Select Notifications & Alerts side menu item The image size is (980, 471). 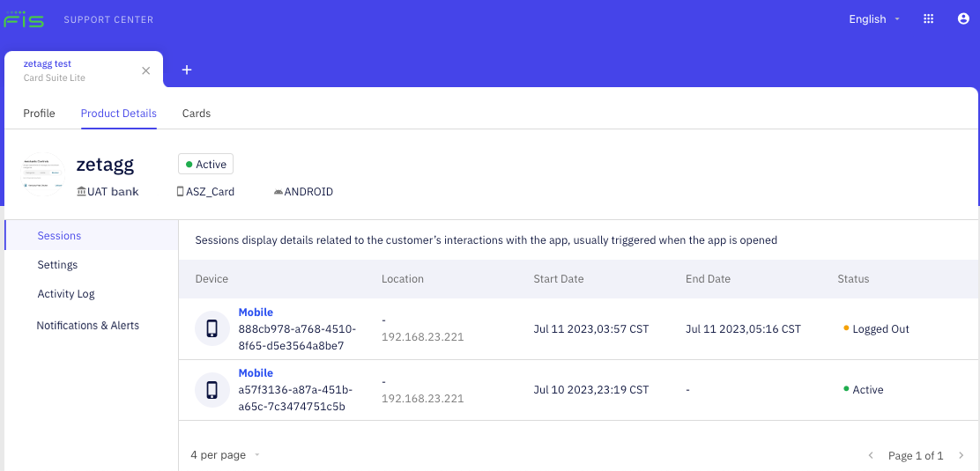point(87,326)
